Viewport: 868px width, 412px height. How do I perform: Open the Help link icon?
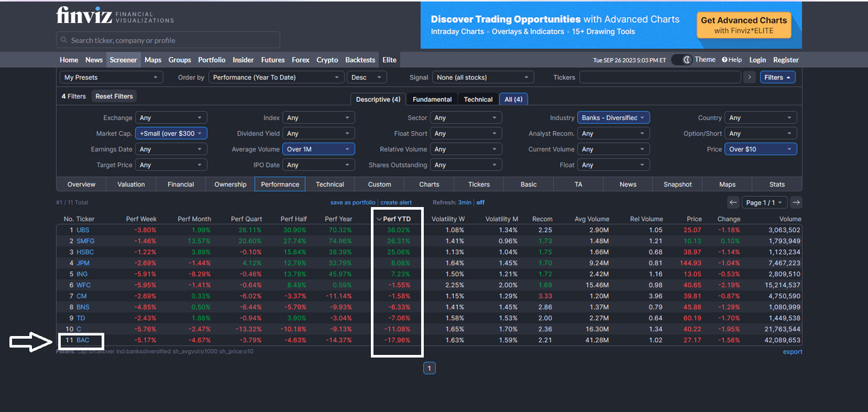[x=732, y=60]
